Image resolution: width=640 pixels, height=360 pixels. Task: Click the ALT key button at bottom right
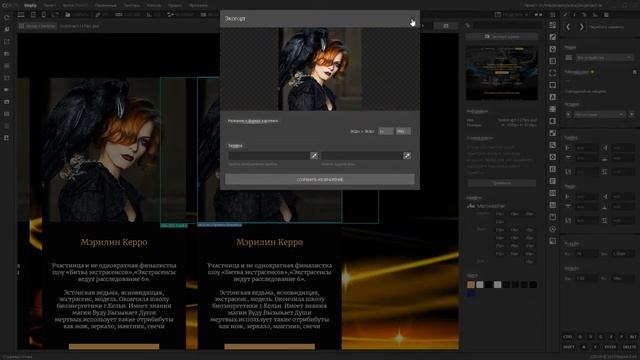(633, 337)
